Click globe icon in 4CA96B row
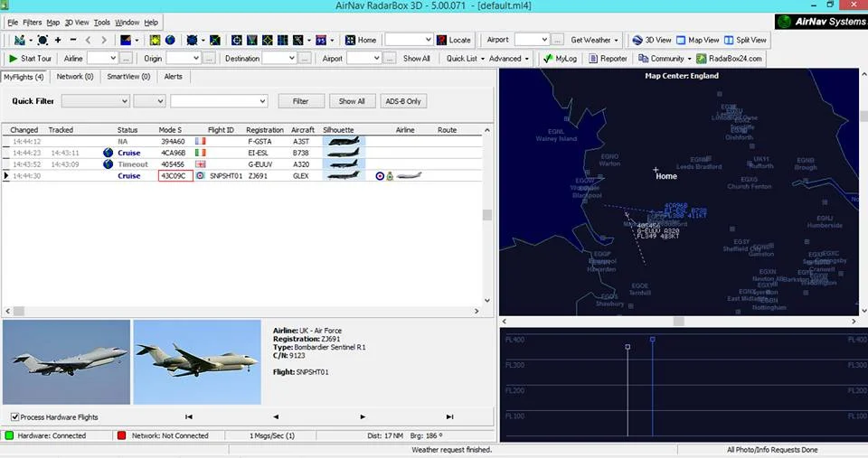The image size is (868, 458). click(x=108, y=153)
